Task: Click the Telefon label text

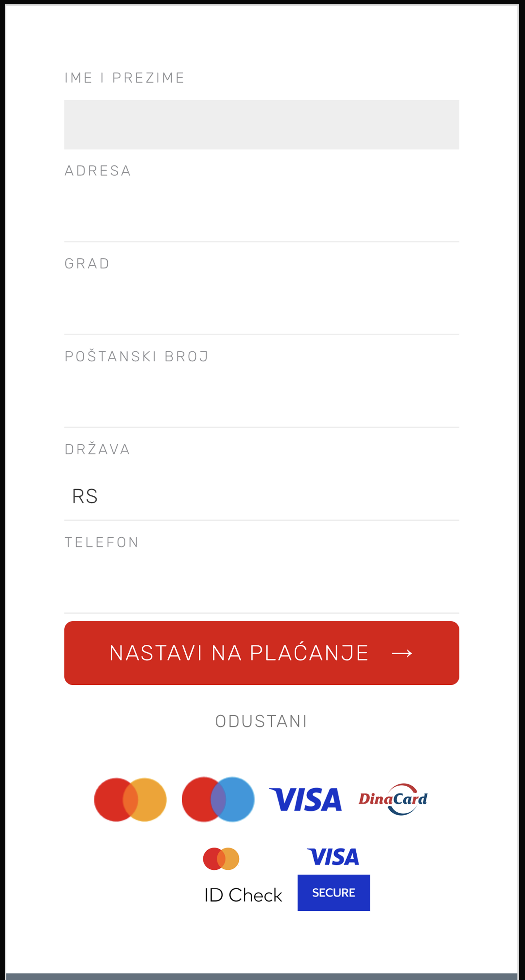Action: coord(102,542)
